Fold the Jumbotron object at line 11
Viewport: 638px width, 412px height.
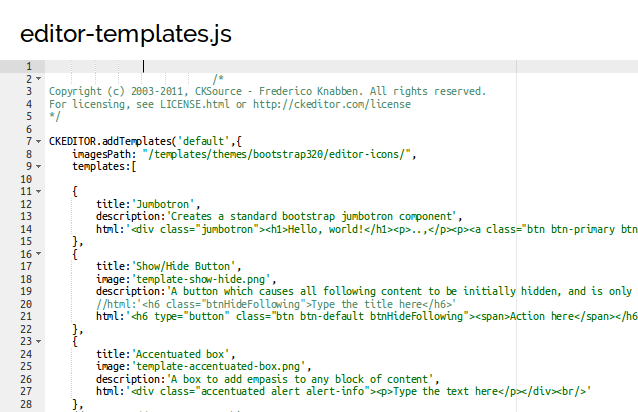tap(39, 191)
